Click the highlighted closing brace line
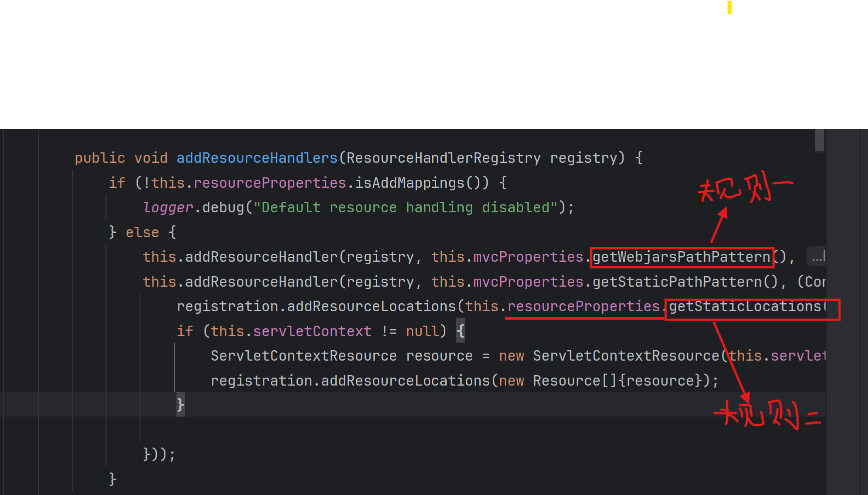 pyautogui.click(x=179, y=405)
